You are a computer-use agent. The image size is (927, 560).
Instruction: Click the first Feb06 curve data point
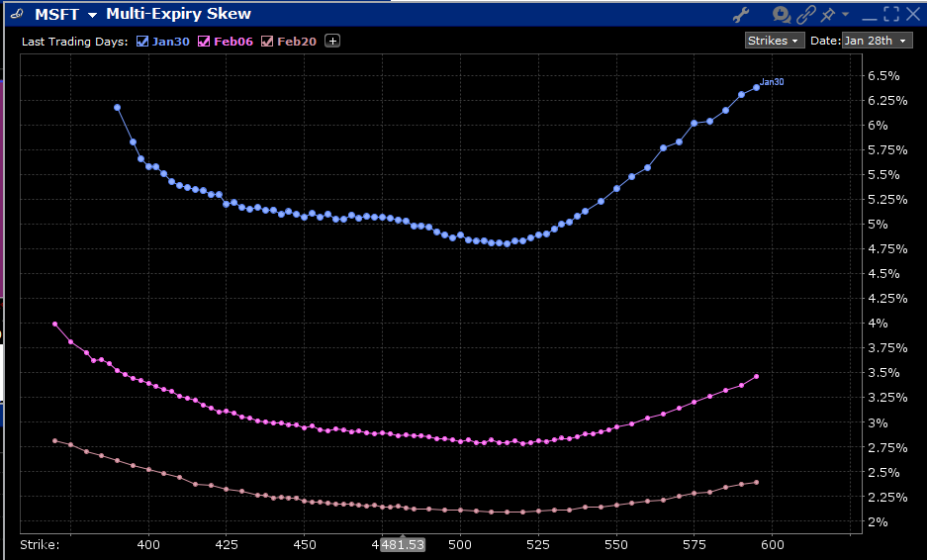[x=55, y=325]
